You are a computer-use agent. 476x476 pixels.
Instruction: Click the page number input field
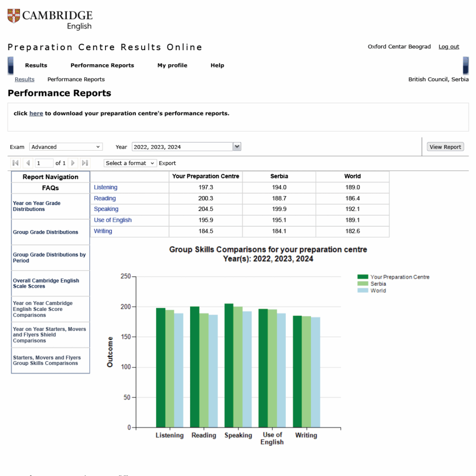[44, 163]
